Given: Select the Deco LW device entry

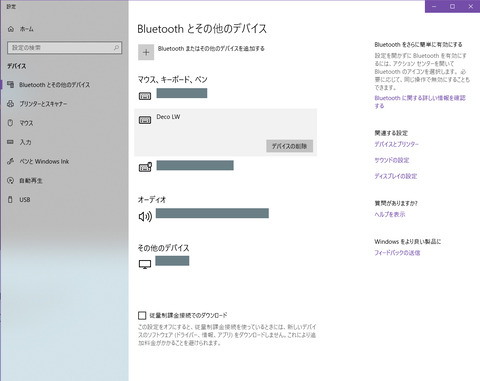Looking at the screenshot, I should tap(225, 132).
